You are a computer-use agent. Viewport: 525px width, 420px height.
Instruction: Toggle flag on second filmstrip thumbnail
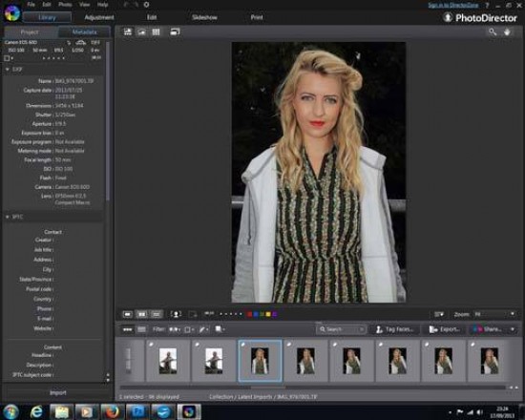pos(198,344)
